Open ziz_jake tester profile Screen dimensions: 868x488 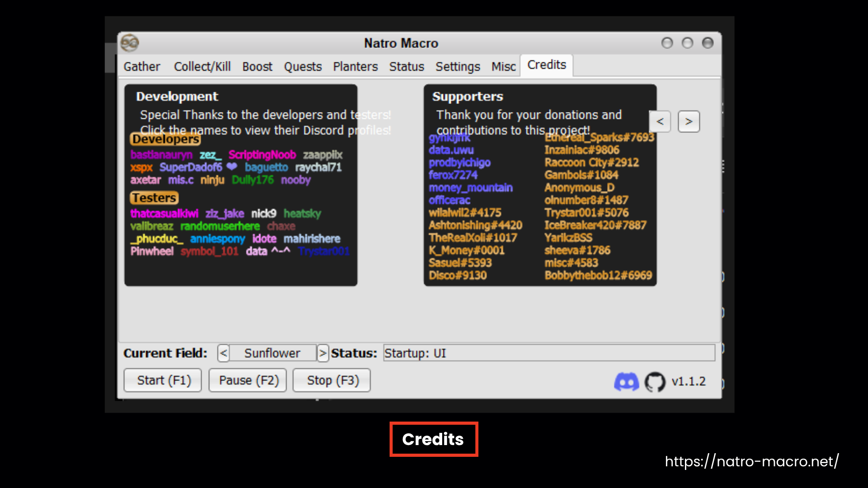coord(225,213)
